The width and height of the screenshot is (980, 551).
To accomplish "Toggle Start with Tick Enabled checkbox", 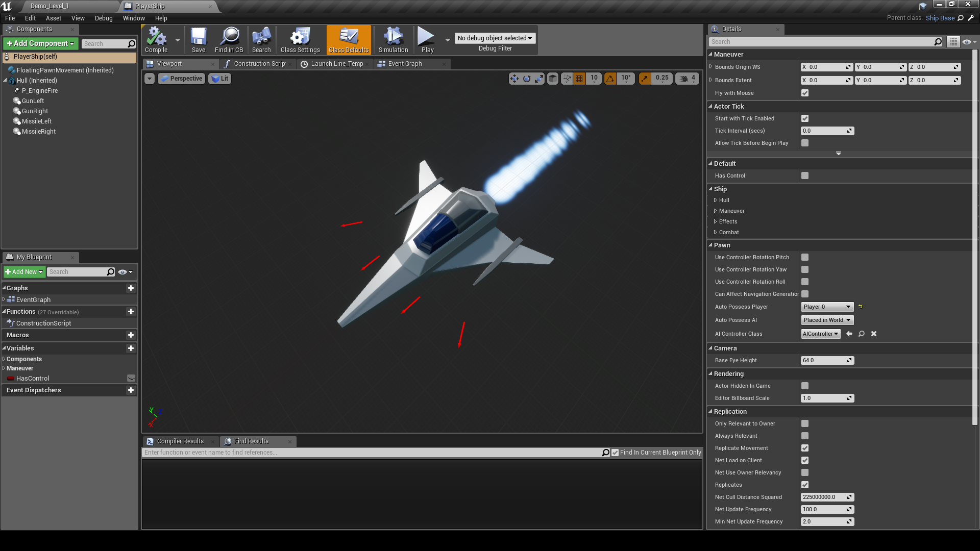I will tap(805, 118).
